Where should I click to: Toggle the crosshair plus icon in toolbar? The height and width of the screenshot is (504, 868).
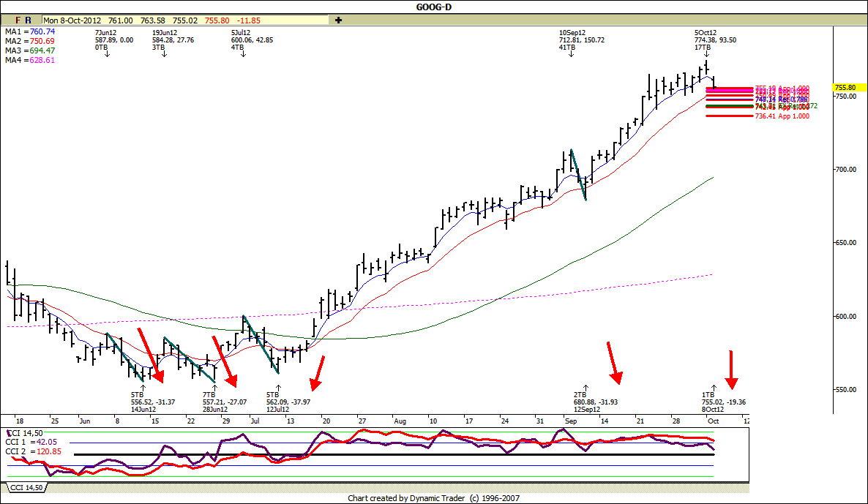(x=338, y=20)
